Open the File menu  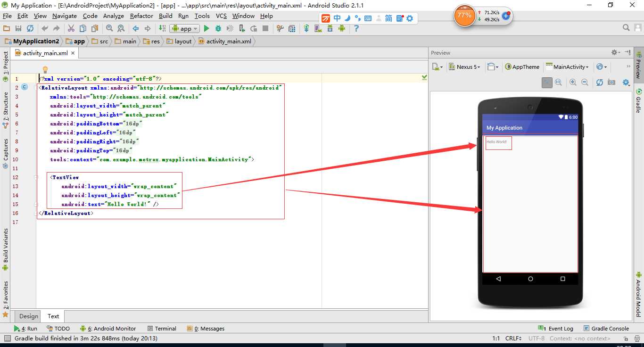click(x=7, y=16)
